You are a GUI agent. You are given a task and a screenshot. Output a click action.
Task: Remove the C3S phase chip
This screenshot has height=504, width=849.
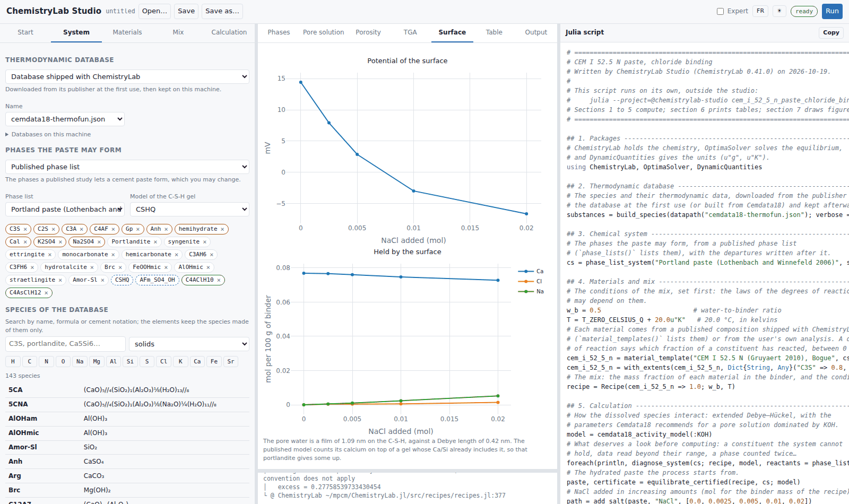tap(25, 229)
